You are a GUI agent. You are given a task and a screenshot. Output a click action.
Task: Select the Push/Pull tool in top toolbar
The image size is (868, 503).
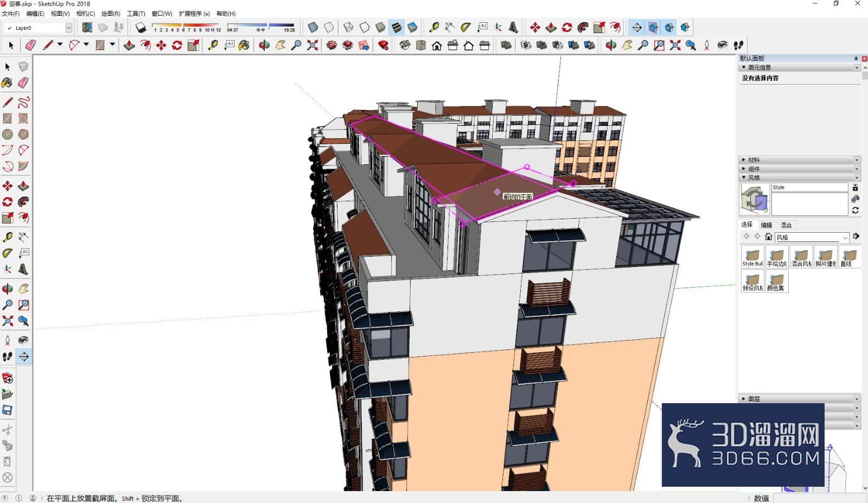130,46
